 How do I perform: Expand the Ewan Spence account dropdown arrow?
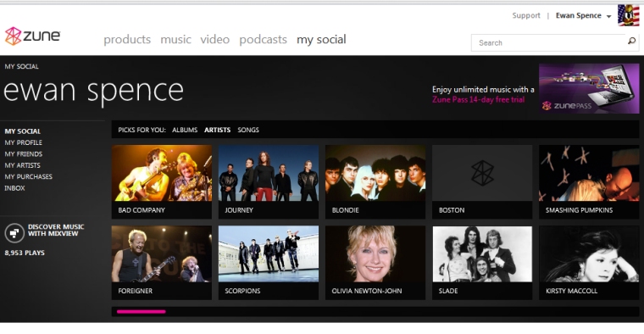point(608,16)
